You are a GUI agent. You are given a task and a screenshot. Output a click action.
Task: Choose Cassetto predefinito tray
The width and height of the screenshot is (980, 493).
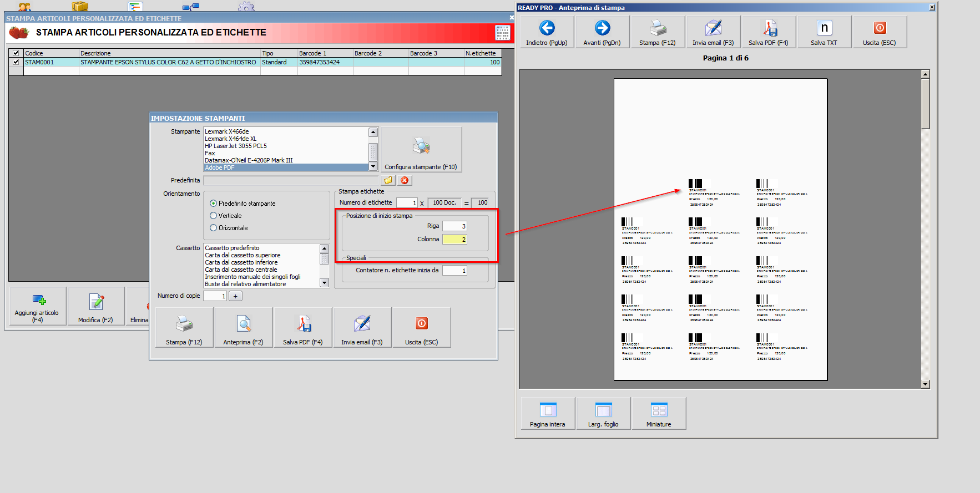coord(262,248)
